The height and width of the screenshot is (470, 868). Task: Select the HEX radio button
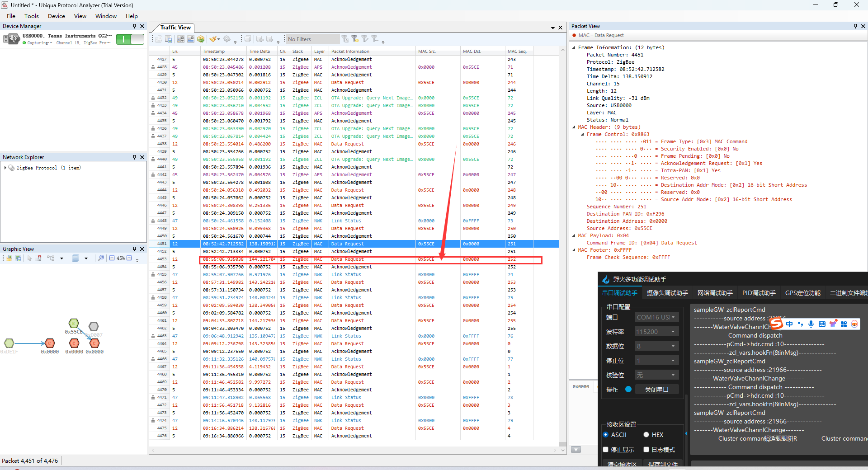tap(646, 435)
